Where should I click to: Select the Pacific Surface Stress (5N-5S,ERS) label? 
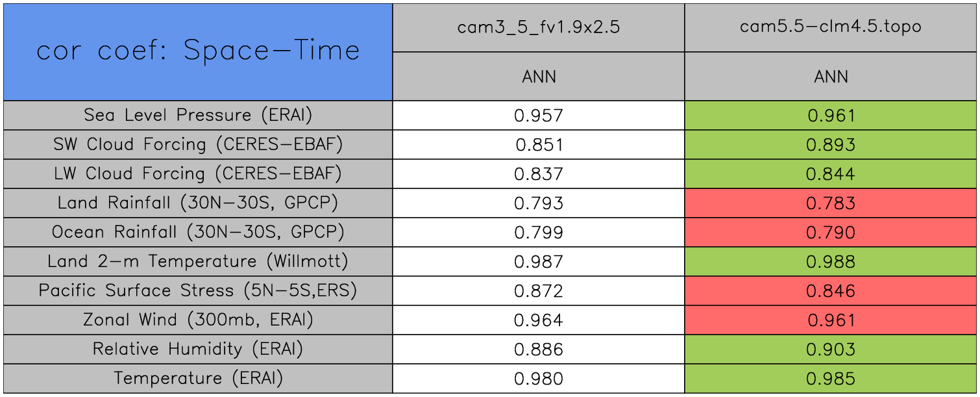pos(198,290)
